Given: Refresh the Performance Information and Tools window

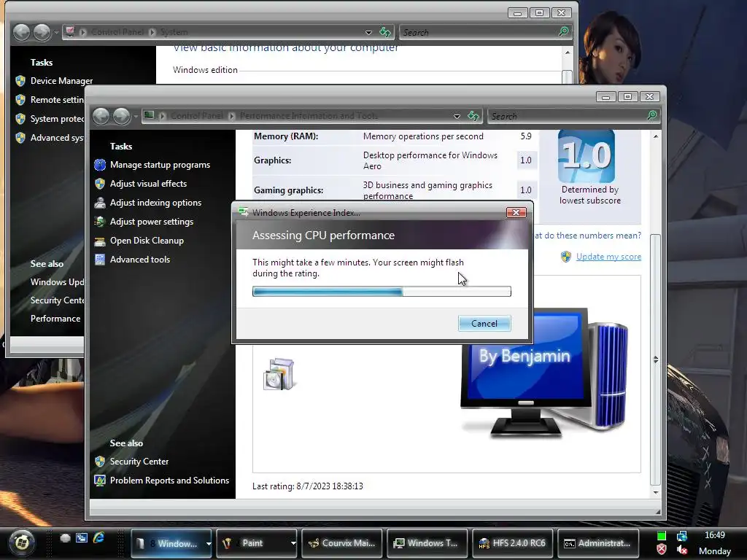Looking at the screenshot, I should [473, 116].
